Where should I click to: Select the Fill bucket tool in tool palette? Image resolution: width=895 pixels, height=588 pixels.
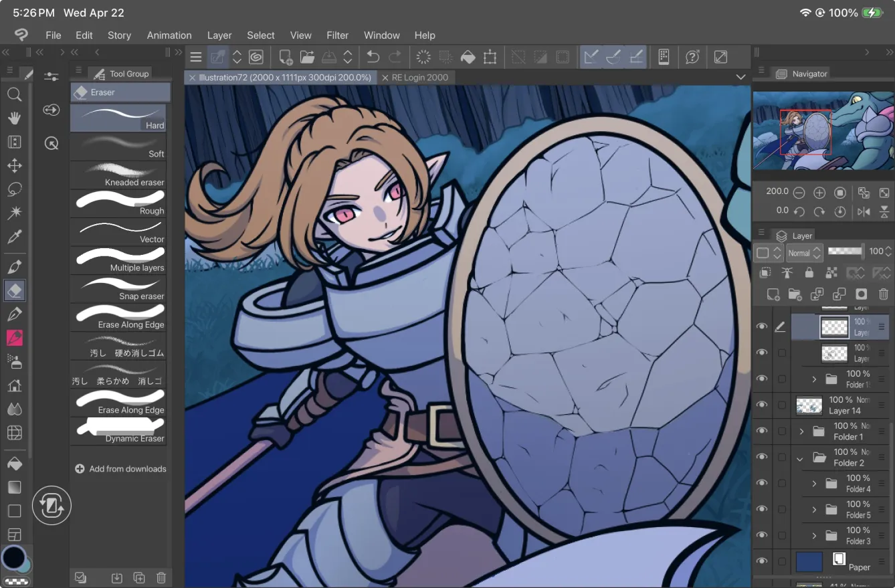(x=15, y=464)
